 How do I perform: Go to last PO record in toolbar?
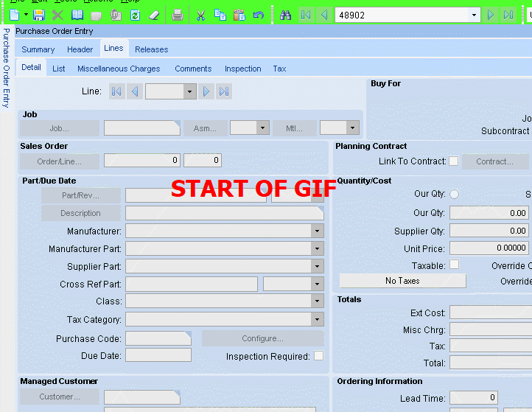coord(508,15)
